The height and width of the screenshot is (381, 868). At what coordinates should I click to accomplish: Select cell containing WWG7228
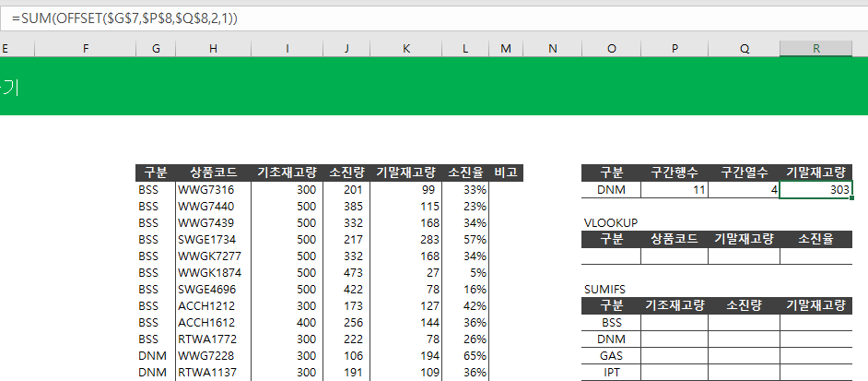(214, 355)
